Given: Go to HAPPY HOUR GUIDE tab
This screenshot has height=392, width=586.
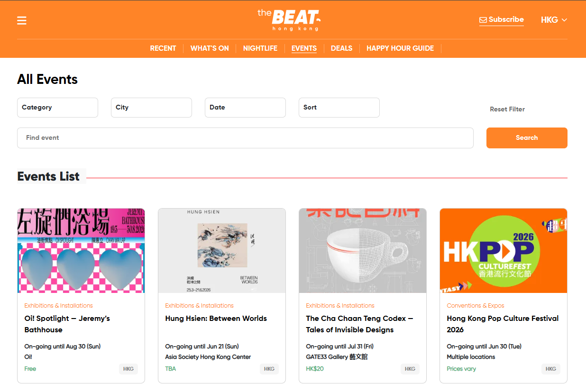Looking at the screenshot, I should tap(400, 48).
